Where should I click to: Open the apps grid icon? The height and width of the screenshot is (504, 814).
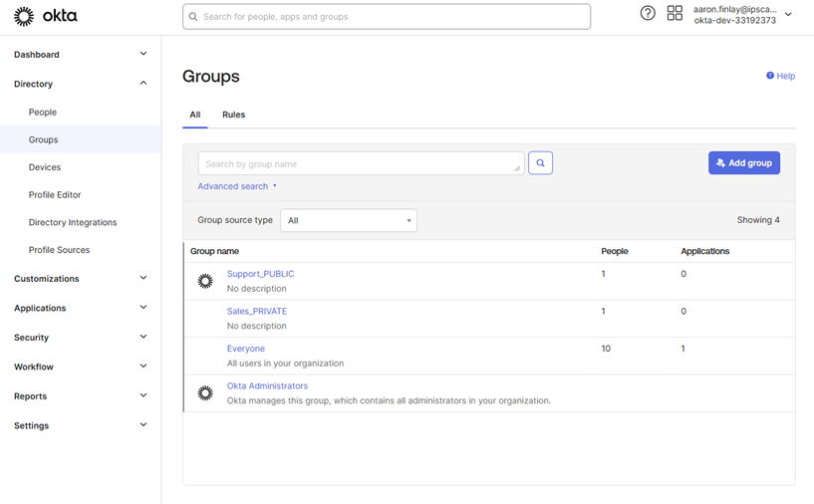[x=675, y=13]
